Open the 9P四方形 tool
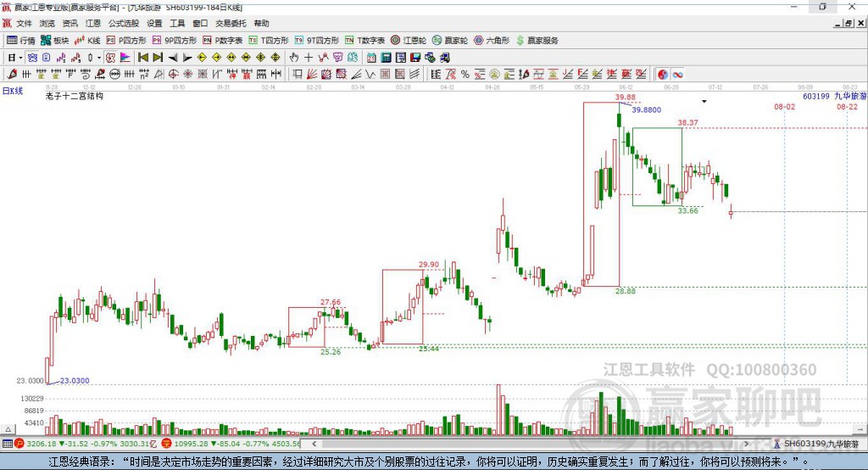This screenshot has height=470, width=868. click(x=175, y=41)
